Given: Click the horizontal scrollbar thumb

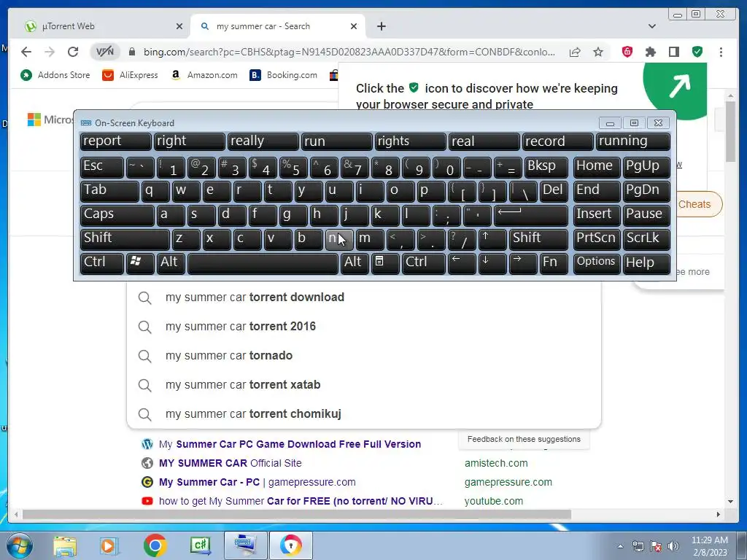Looking at the screenshot, I should tap(297, 514).
